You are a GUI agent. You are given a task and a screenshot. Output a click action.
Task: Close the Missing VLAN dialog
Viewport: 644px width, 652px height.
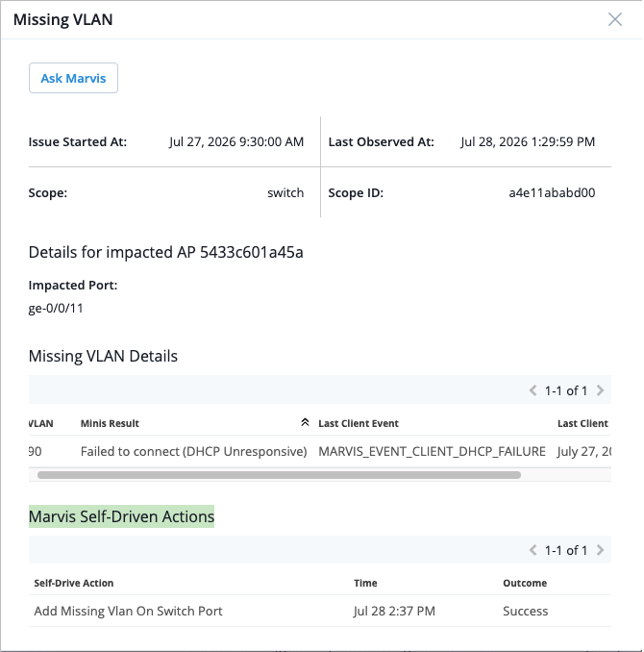coord(614,19)
